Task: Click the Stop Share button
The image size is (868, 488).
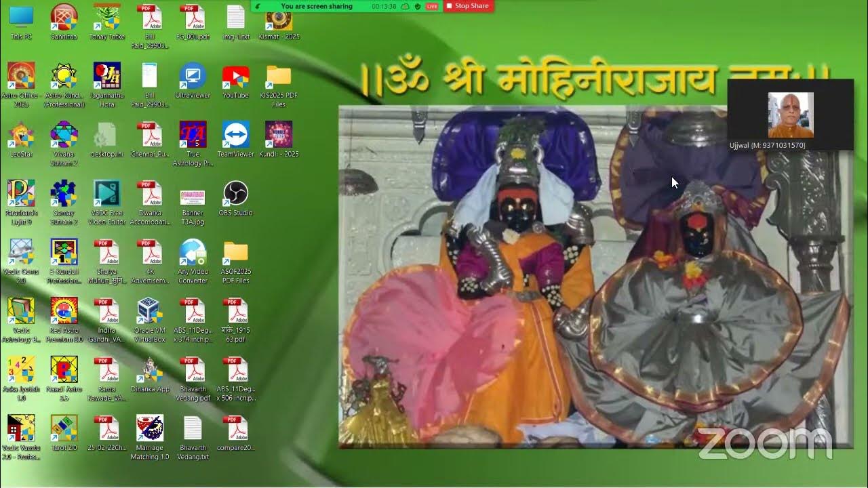Action: click(x=467, y=6)
